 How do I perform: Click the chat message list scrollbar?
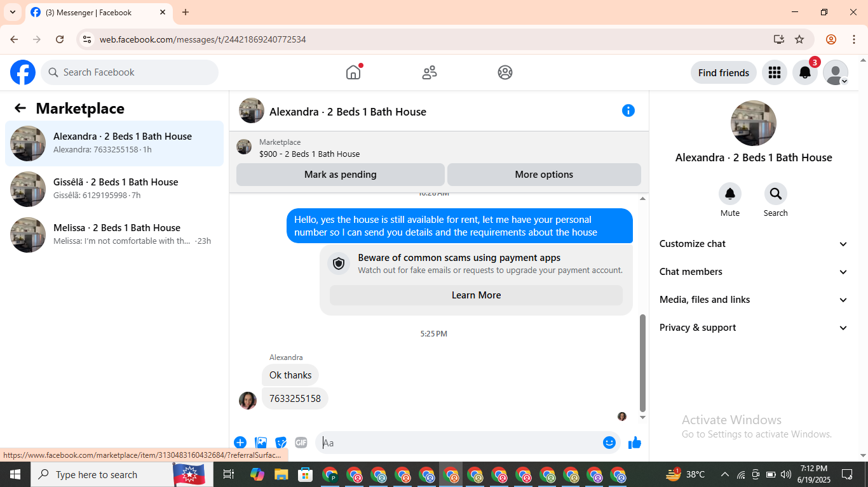coord(642,363)
